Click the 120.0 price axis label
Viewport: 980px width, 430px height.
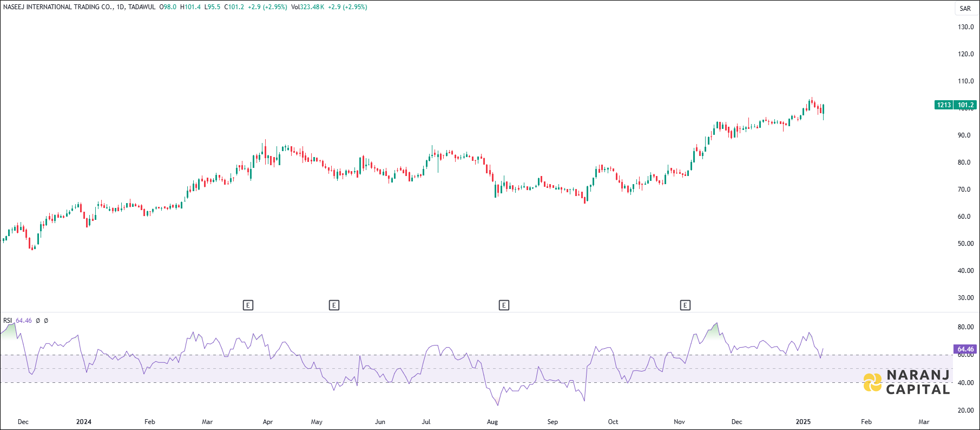tap(965, 54)
